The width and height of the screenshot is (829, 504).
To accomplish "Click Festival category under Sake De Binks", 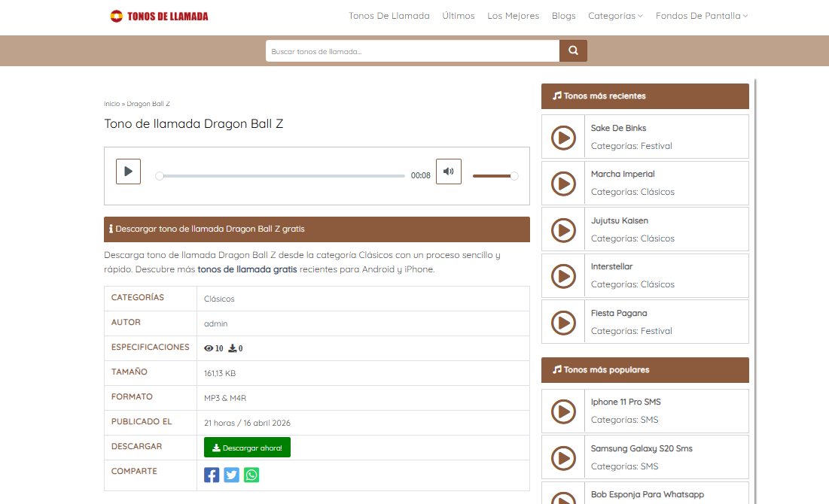I will pyautogui.click(x=656, y=147).
